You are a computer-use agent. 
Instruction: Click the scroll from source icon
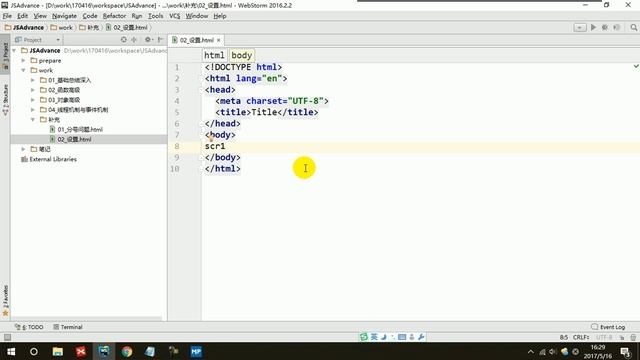pos(124,40)
